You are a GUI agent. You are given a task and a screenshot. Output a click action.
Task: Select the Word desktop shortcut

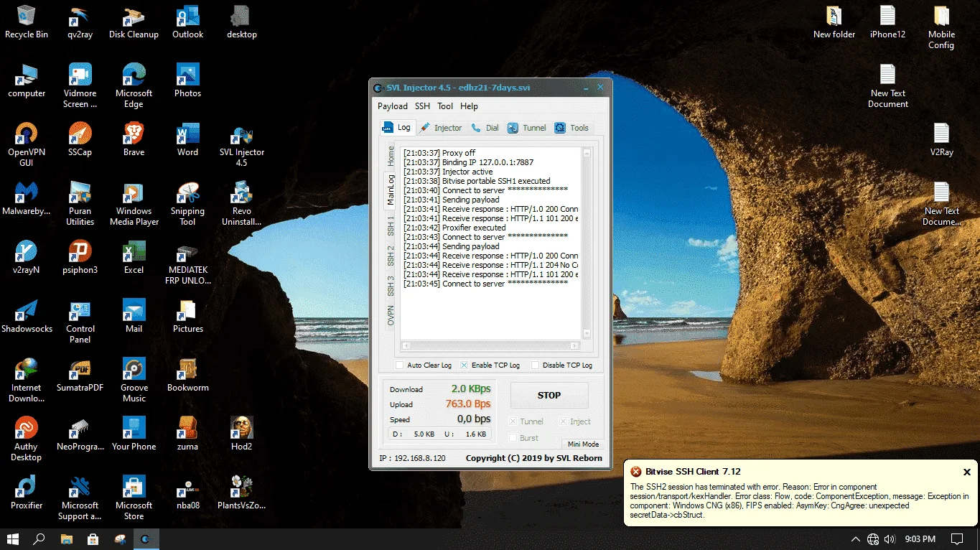(x=187, y=139)
